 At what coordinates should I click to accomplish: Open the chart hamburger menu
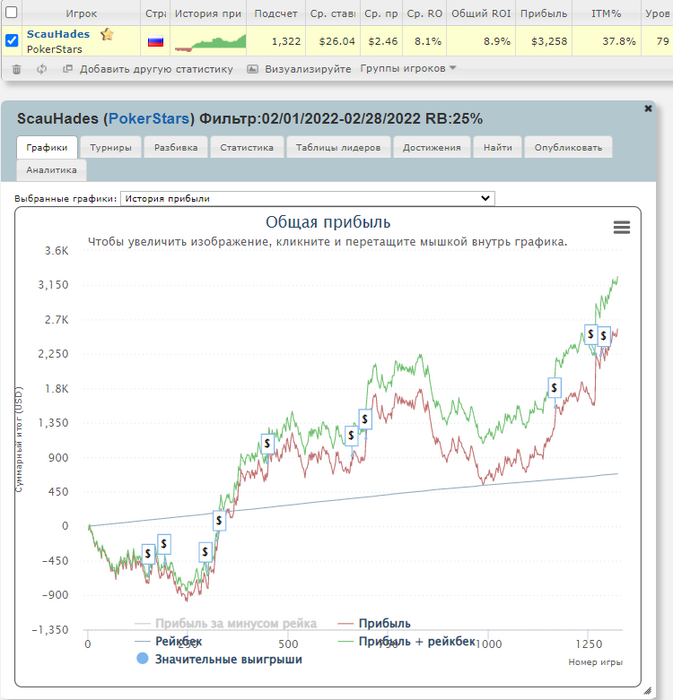tap(622, 227)
